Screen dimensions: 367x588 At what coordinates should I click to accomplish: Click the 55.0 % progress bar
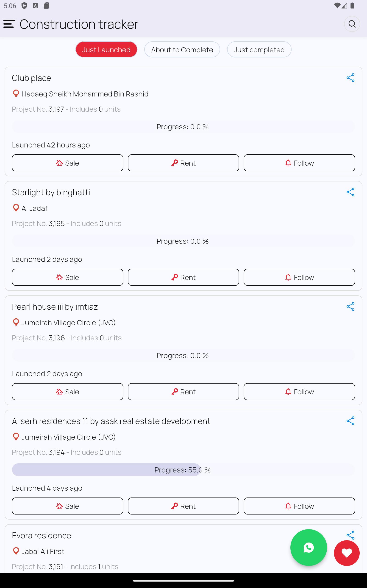pos(183,470)
